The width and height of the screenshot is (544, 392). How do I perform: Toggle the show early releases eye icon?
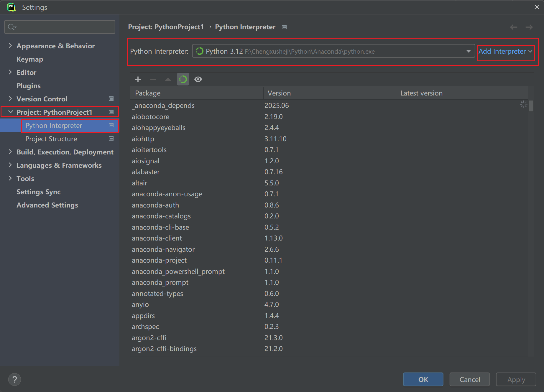click(x=198, y=79)
